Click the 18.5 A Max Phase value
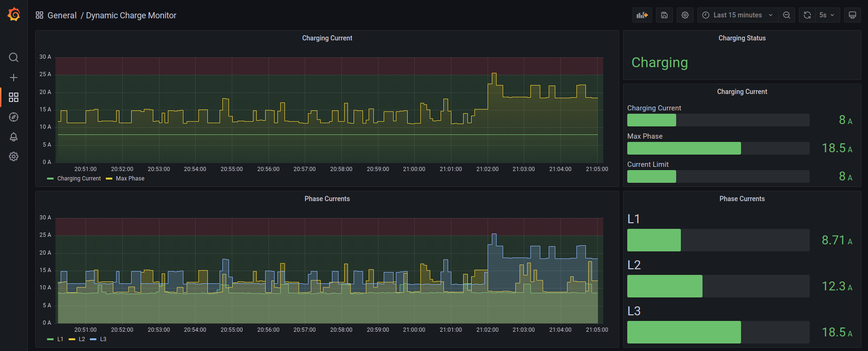This screenshot has height=351, width=868. [837, 148]
